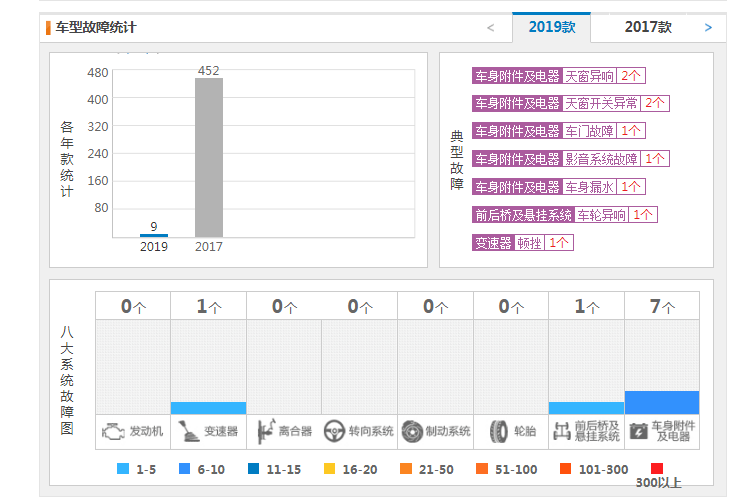
Task: Click the engine (发动机) icon
Action: click(113, 432)
